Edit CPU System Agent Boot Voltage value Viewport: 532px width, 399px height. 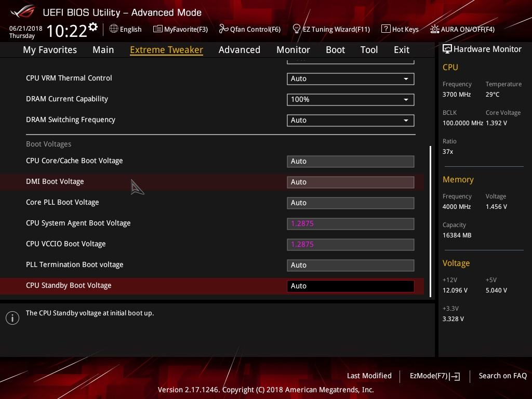click(351, 224)
